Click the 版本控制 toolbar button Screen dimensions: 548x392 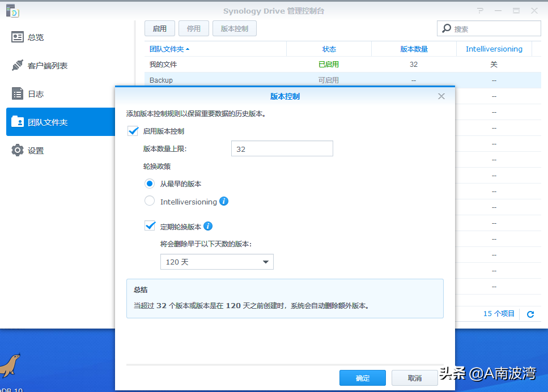tap(235, 28)
